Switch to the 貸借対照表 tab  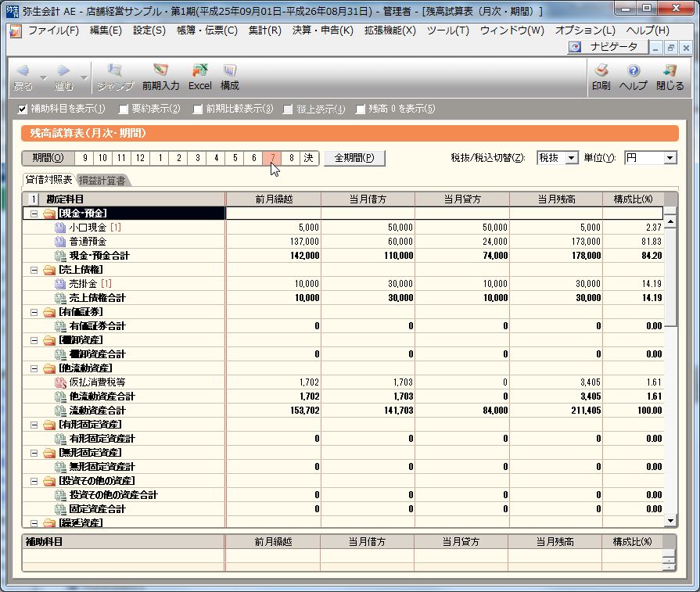48,180
